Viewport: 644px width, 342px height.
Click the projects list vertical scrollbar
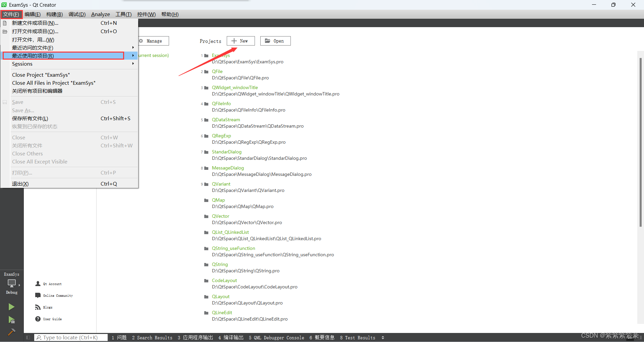tap(640, 142)
